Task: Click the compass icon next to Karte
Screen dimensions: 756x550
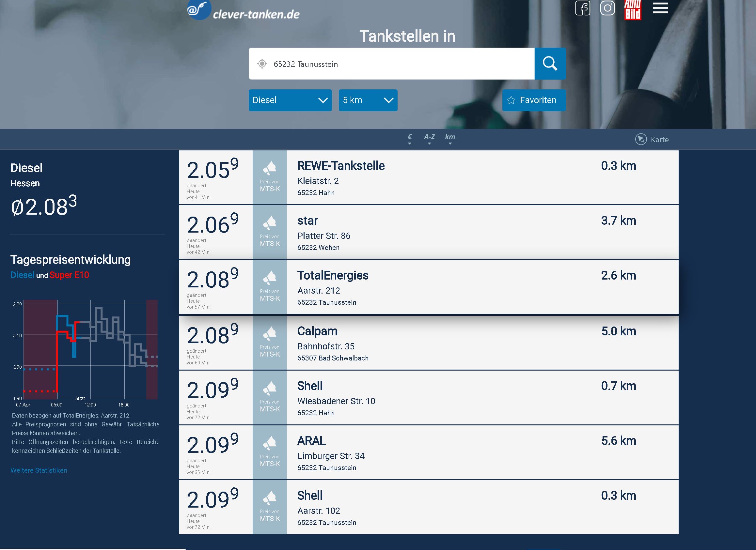Action: coord(641,139)
